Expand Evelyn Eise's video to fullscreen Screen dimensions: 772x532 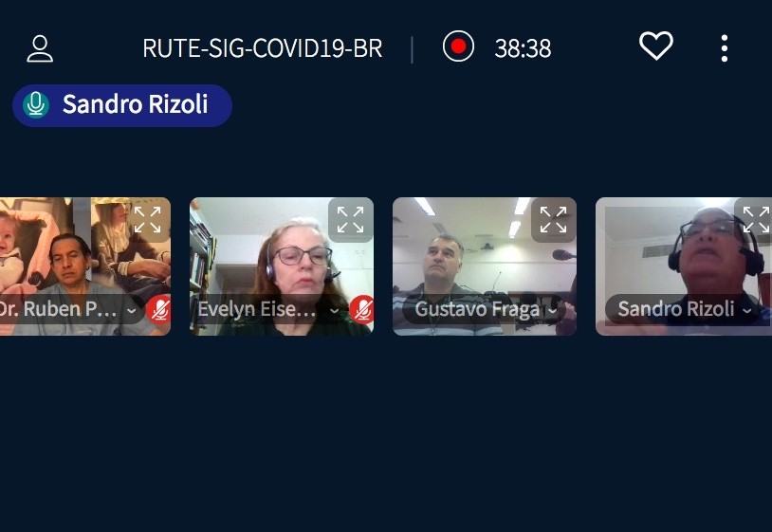[x=351, y=219]
